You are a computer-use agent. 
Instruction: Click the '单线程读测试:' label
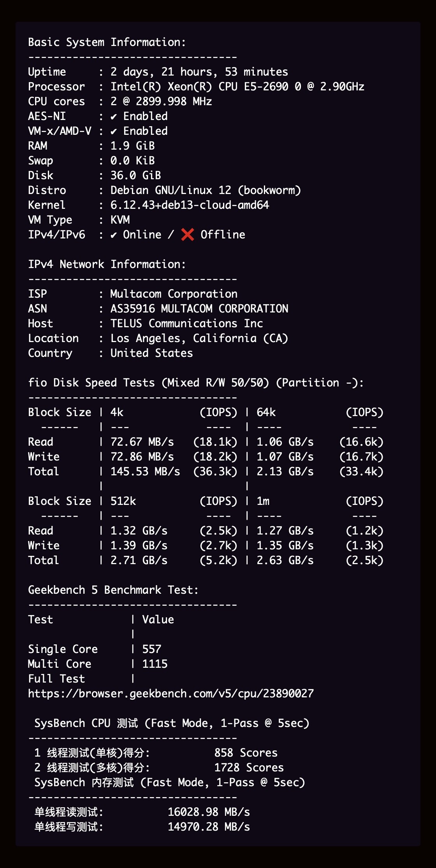click(x=69, y=812)
